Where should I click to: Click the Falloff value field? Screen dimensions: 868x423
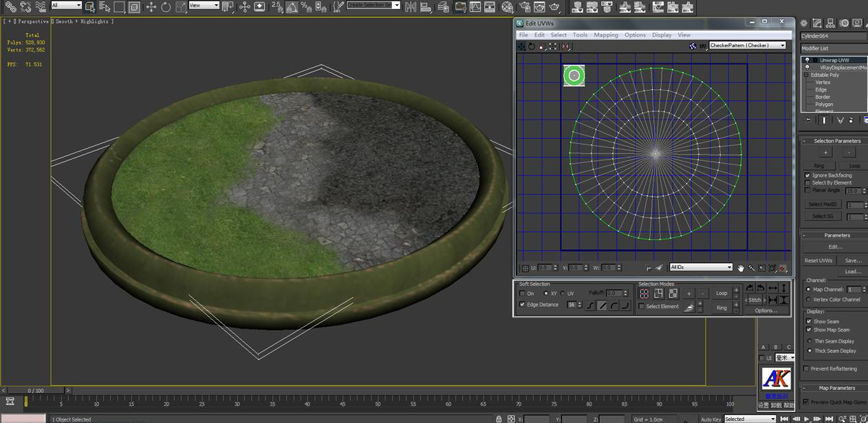(613, 294)
